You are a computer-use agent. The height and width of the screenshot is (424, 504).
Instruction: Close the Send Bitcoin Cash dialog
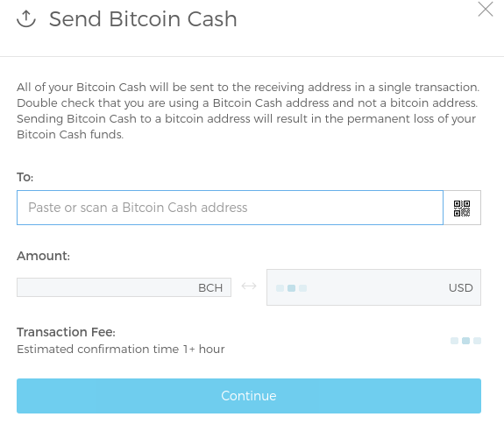click(x=486, y=9)
